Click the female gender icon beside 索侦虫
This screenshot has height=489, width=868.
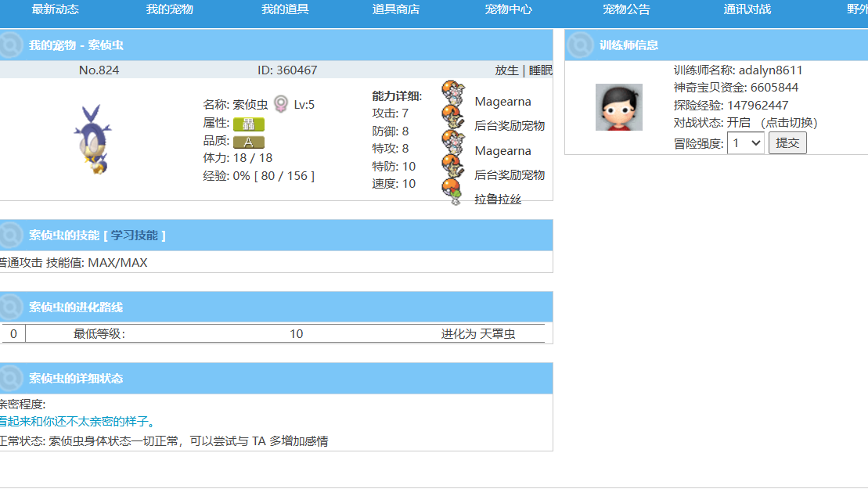[x=280, y=104]
